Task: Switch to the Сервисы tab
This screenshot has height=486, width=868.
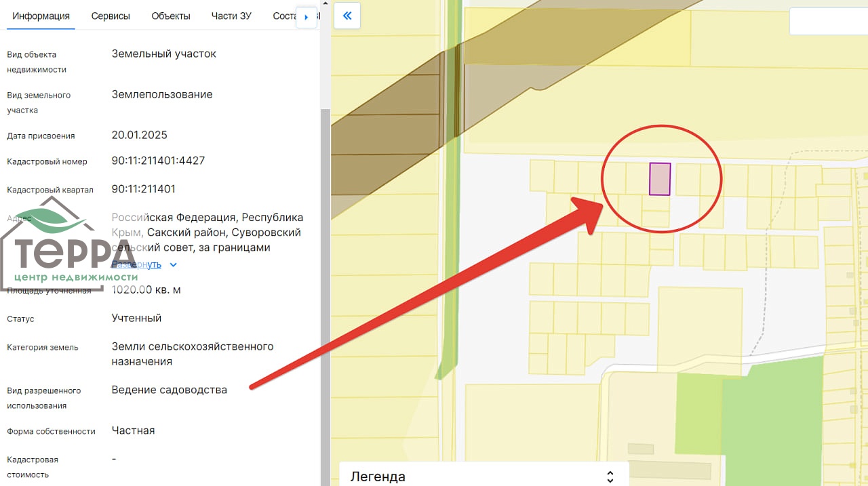Action: point(111,16)
